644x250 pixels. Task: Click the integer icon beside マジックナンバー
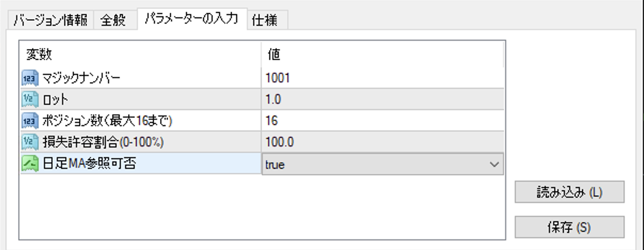(29, 78)
